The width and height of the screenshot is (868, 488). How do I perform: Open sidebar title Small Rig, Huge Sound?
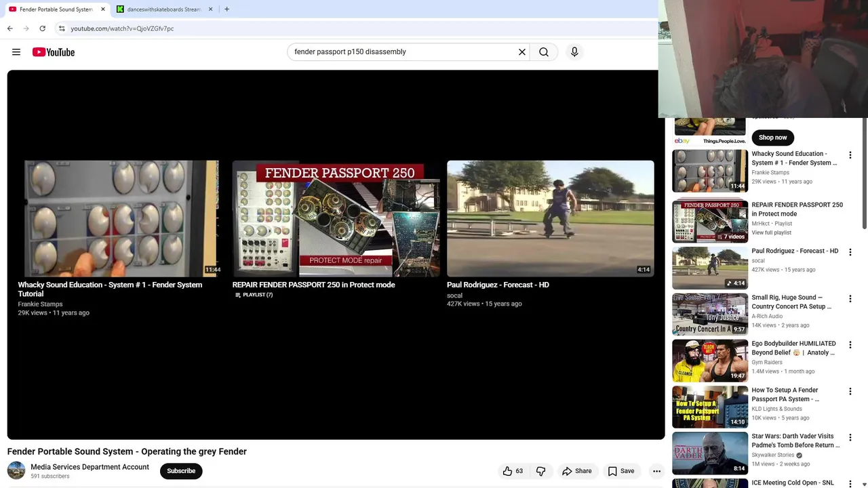click(791, 302)
